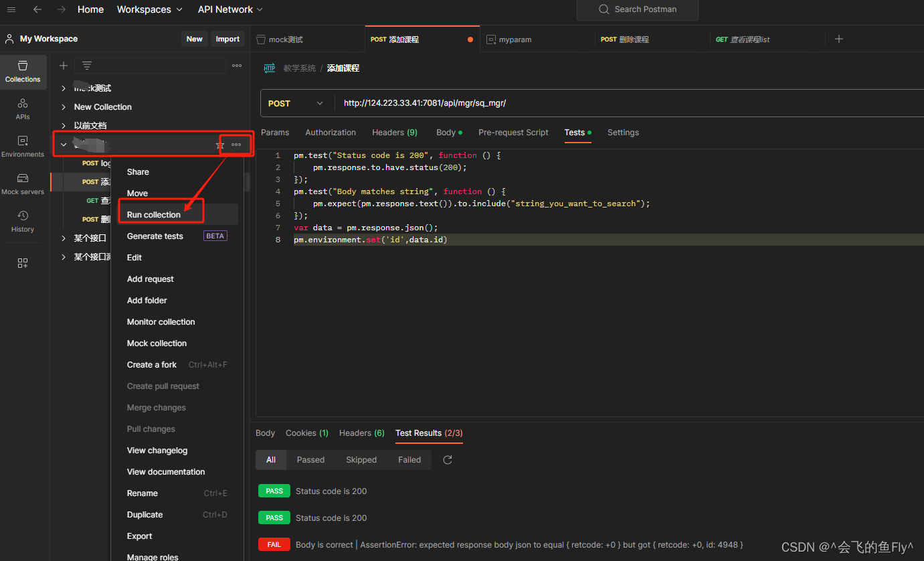Switch to the mock测试 tab
Screen dimensions: 924x561
tap(308, 39)
